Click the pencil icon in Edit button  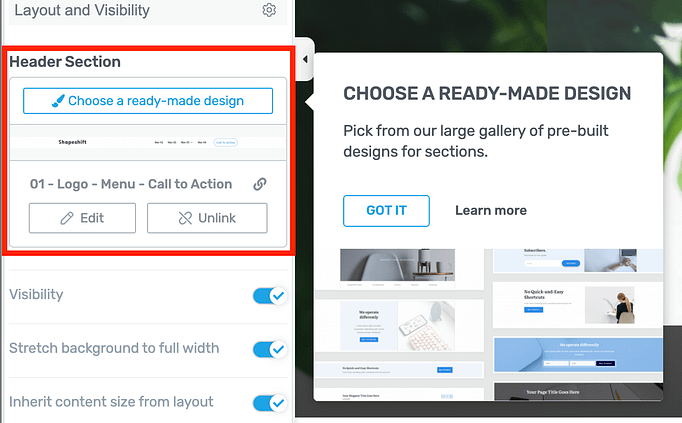(67, 218)
